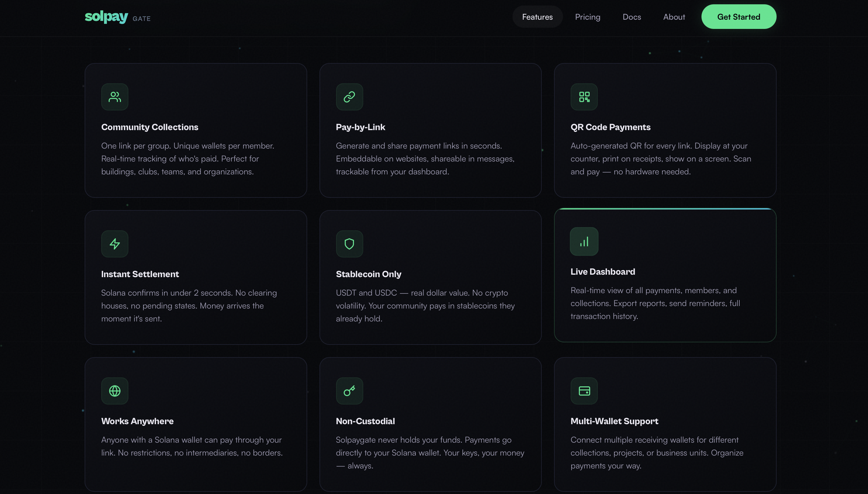Click the Community Collections users icon

click(115, 97)
